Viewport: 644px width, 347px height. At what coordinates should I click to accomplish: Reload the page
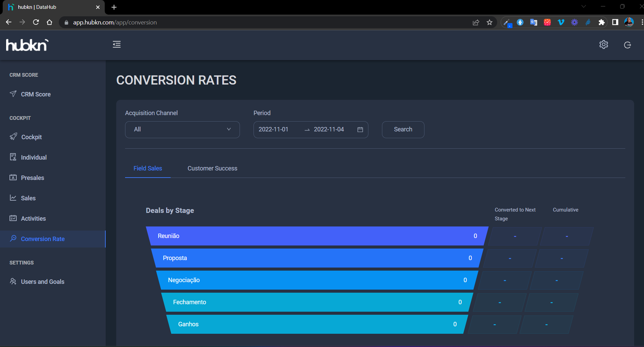tap(36, 22)
